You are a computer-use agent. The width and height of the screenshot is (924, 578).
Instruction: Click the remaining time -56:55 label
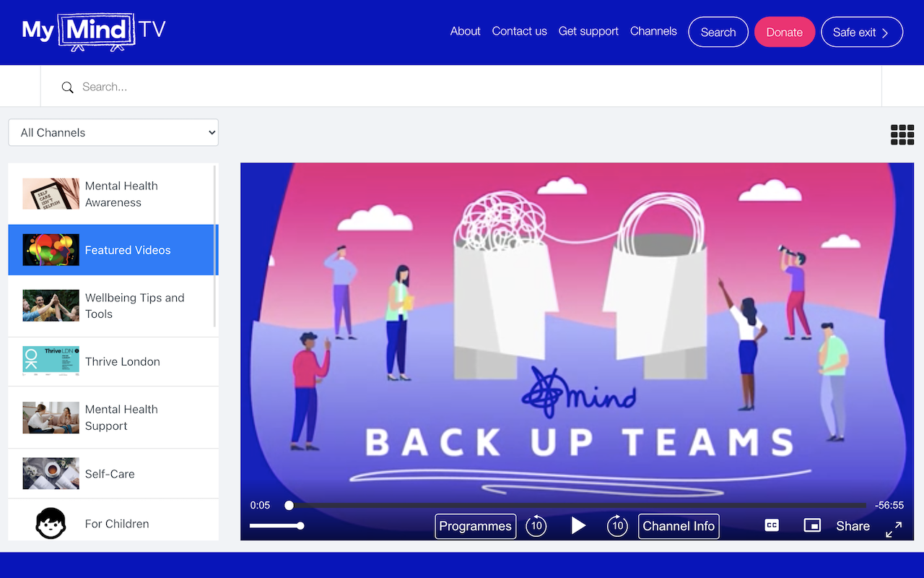[x=889, y=506]
